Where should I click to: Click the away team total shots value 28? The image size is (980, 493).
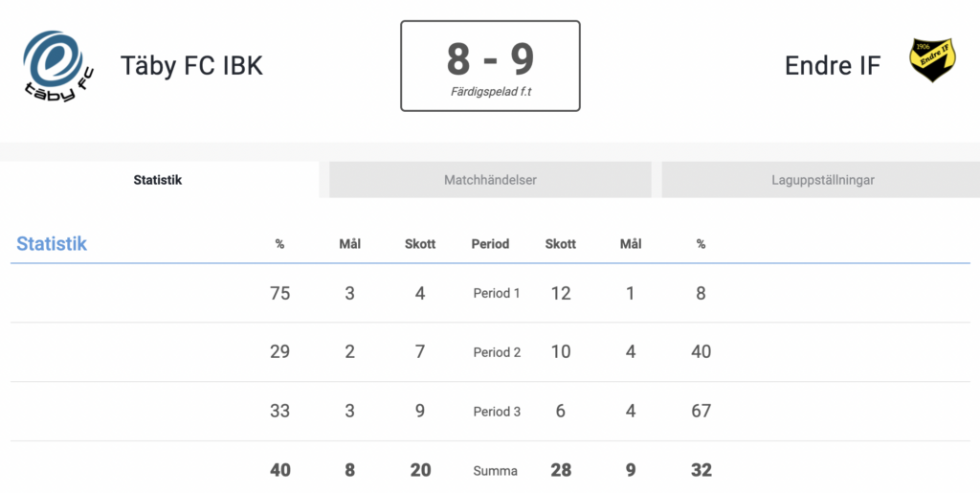click(561, 470)
